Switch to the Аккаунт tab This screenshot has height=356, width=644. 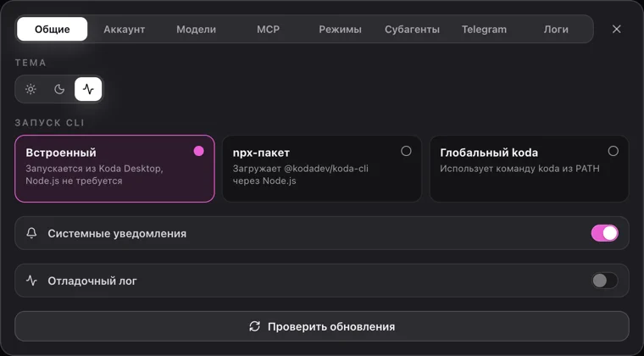tap(124, 29)
